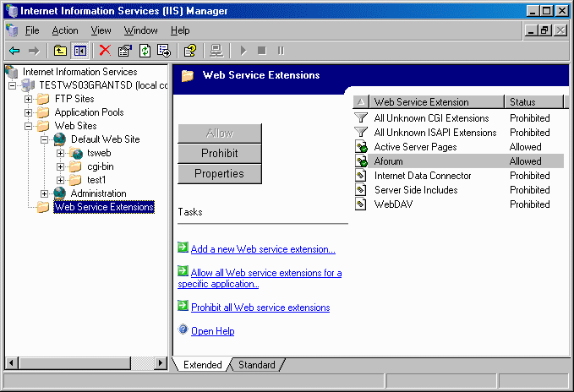Click the filter icon beside All Unknown ISAPI Extensions
This screenshot has height=392, width=574.
tap(361, 132)
